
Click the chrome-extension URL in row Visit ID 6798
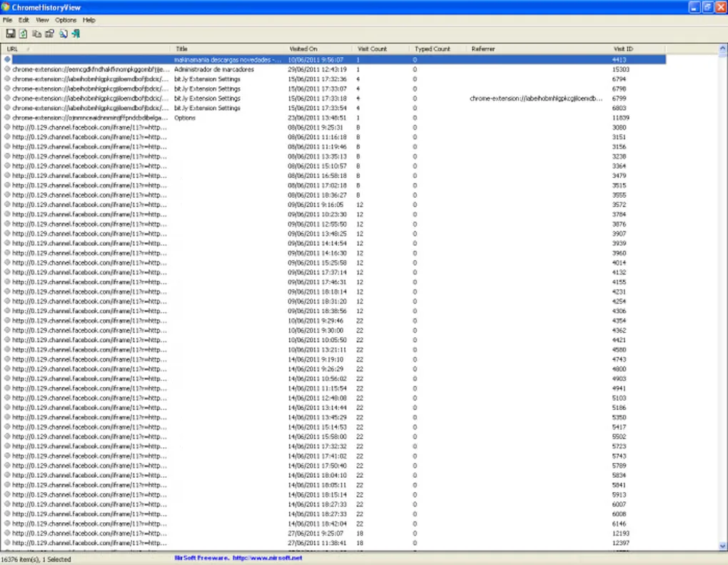pos(91,89)
